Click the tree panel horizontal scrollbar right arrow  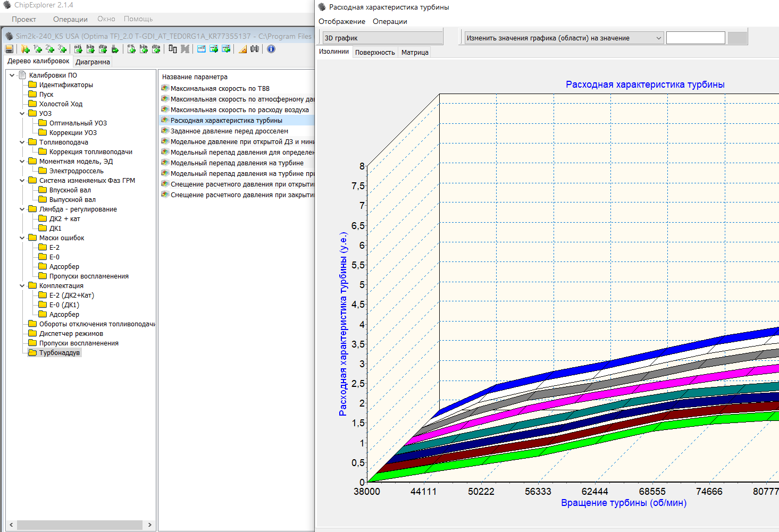(150, 525)
